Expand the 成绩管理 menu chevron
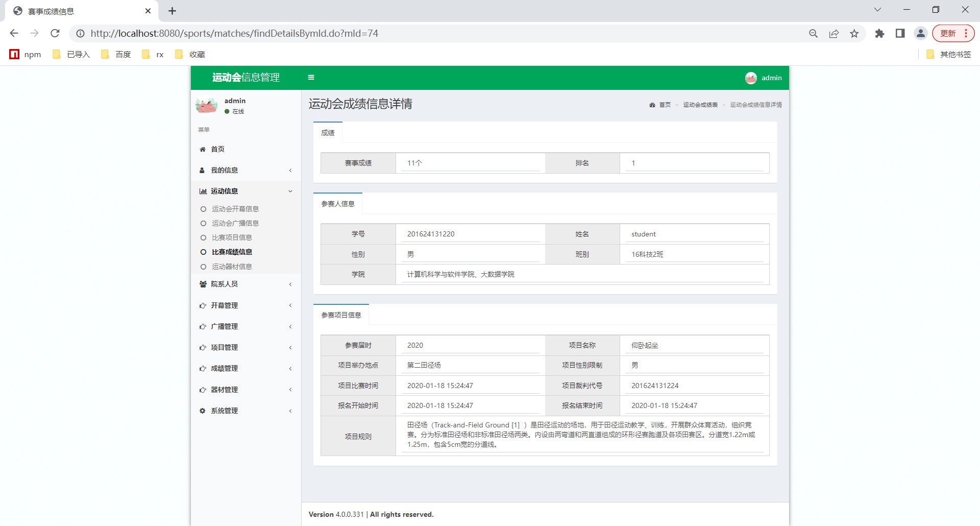Image resolution: width=980 pixels, height=526 pixels. pos(290,368)
